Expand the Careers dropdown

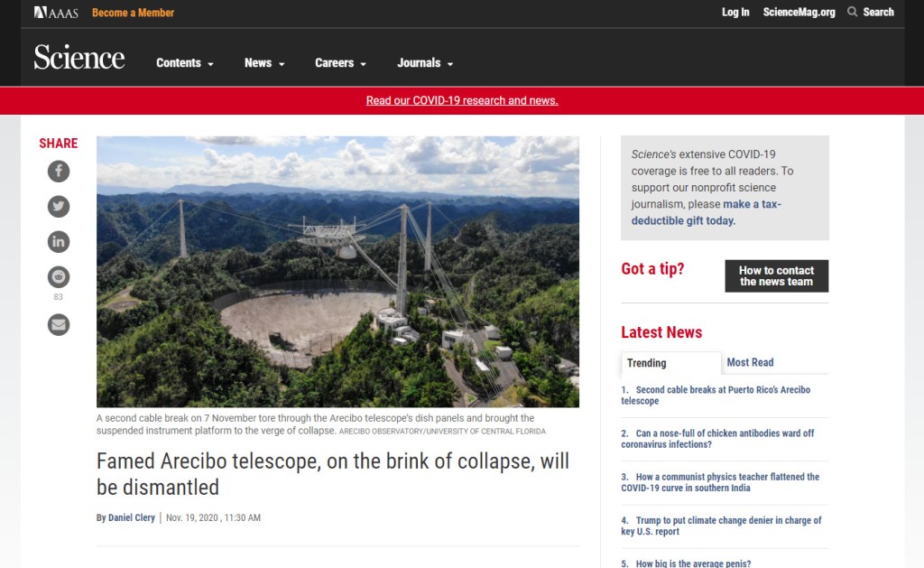pyautogui.click(x=340, y=63)
